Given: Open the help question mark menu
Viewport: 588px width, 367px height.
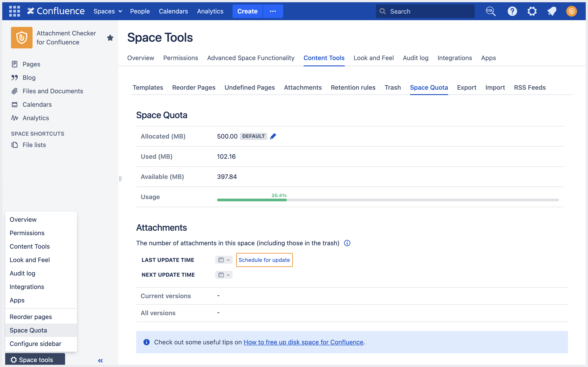Looking at the screenshot, I should [x=512, y=11].
